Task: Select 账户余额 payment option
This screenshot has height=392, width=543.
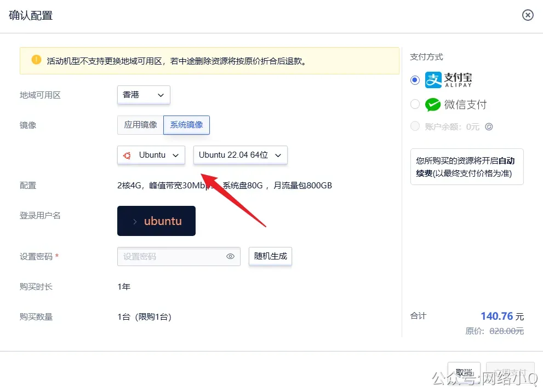Action: pyautogui.click(x=415, y=127)
